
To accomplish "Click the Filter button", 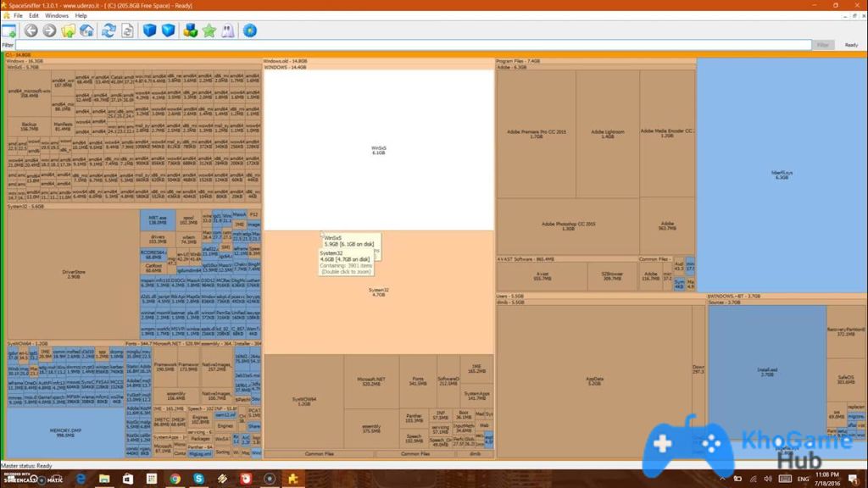I will [821, 45].
